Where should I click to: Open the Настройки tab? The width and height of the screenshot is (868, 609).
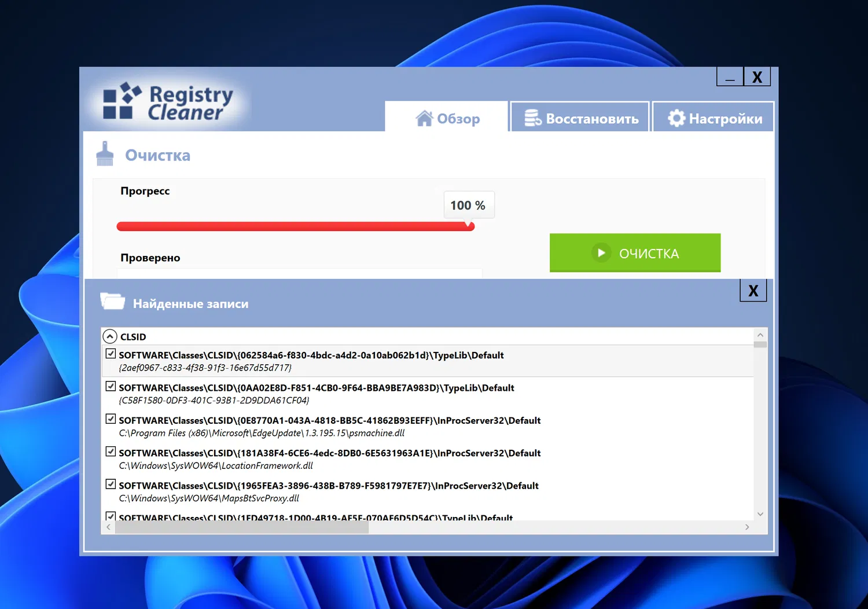point(713,117)
